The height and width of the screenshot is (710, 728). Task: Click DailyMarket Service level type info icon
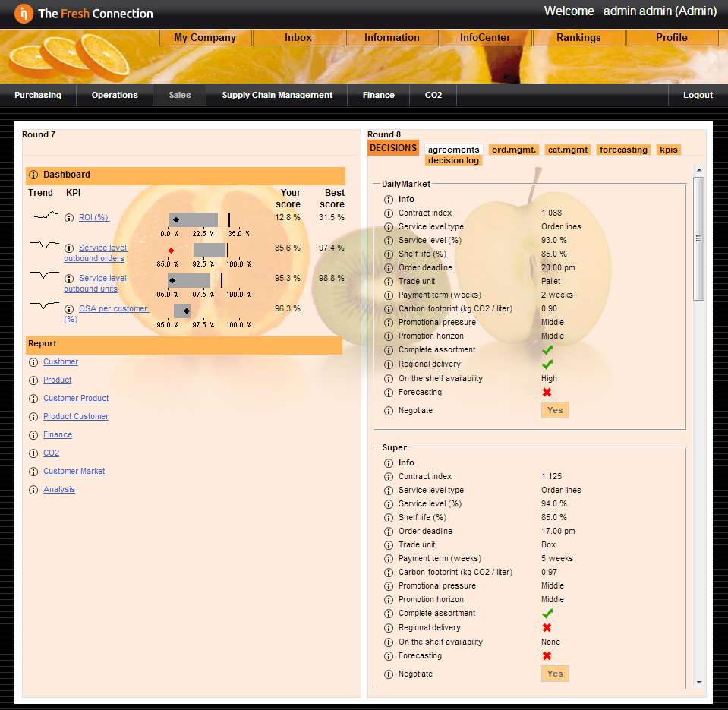pos(389,227)
